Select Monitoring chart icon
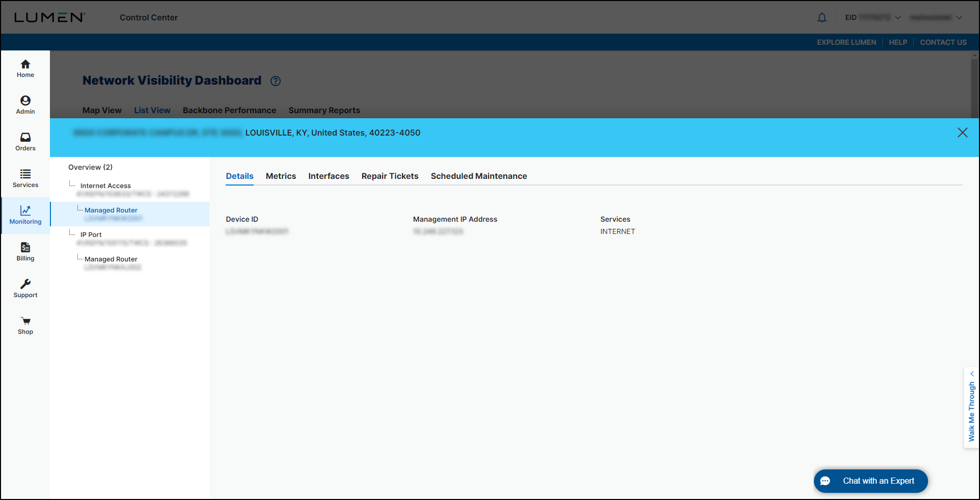980x500 pixels. [x=25, y=210]
